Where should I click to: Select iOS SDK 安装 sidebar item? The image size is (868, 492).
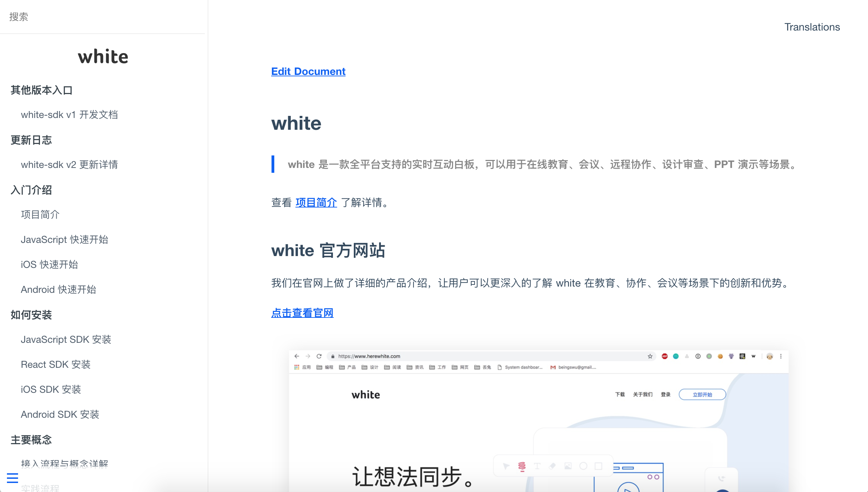point(51,390)
